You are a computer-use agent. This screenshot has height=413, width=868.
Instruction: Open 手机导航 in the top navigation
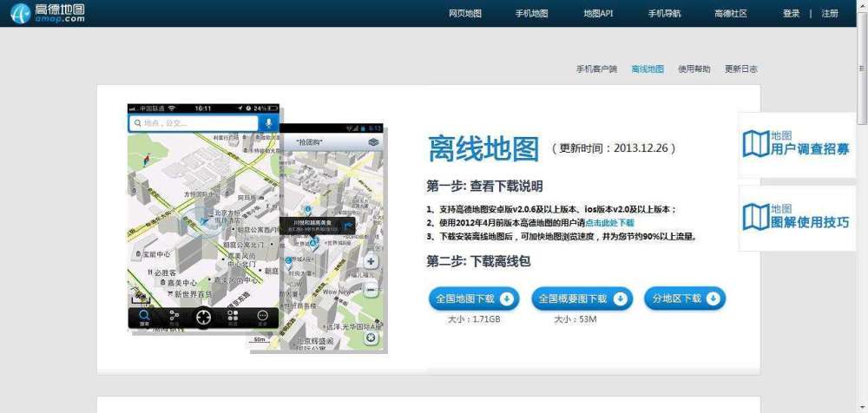664,14
